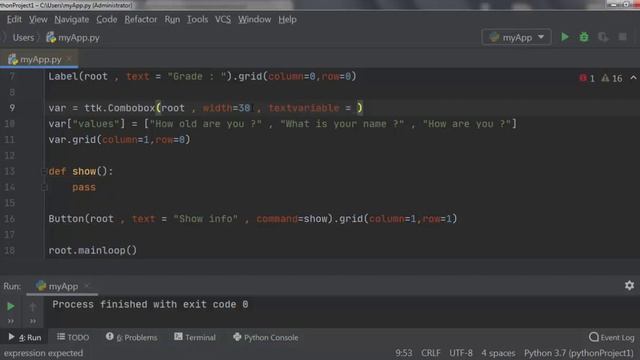Open the Tools menu
The height and width of the screenshot is (360, 640).
197,19
